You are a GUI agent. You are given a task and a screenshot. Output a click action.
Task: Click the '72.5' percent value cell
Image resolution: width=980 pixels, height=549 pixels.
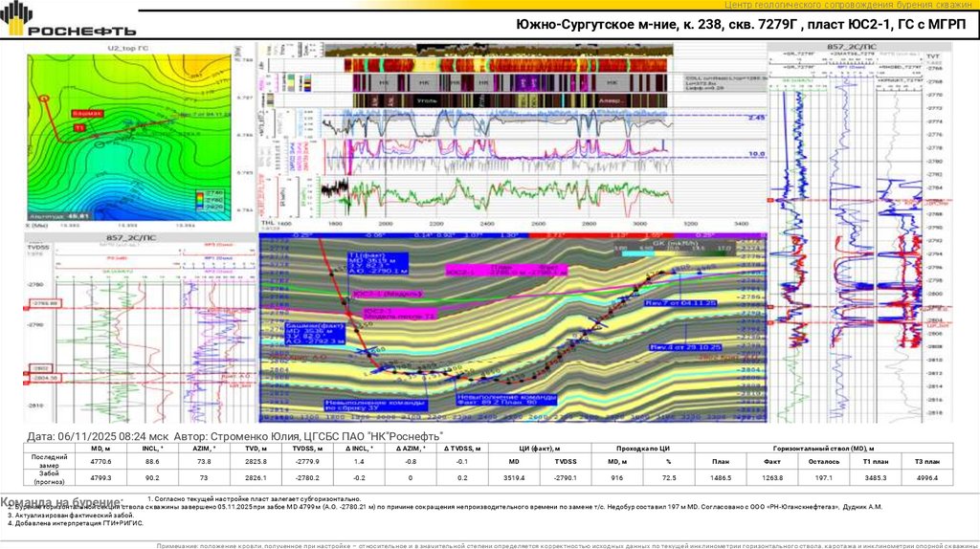coord(669,478)
